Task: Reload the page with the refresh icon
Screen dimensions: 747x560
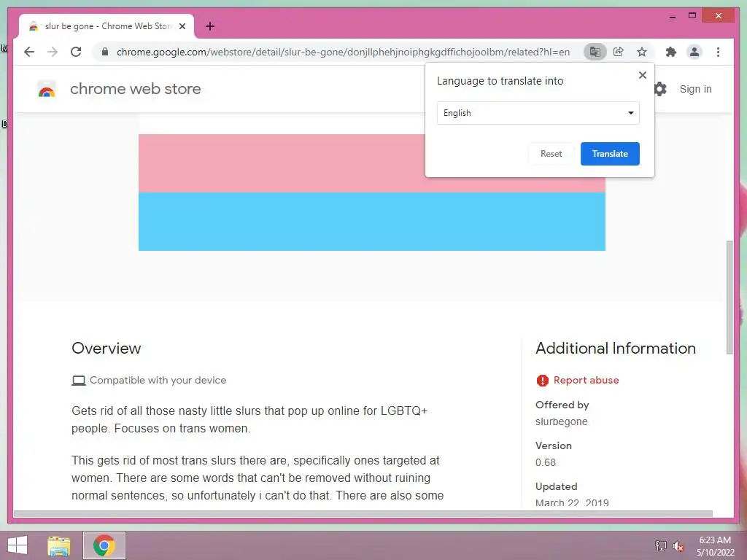Action: pyautogui.click(x=76, y=52)
